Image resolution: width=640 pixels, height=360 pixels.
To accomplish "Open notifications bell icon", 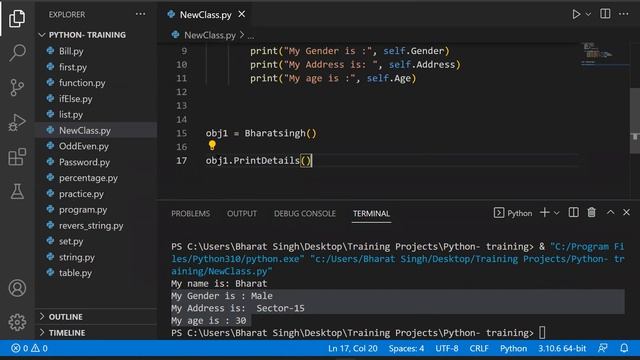I will 624,348.
